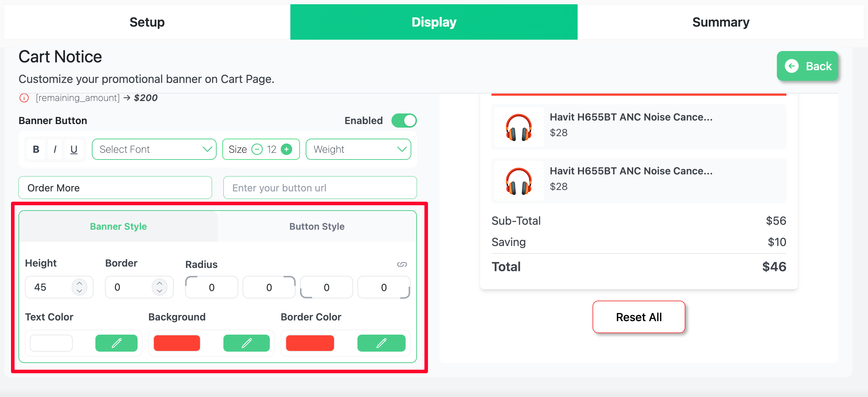The width and height of the screenshot is (868, 397).
Task: Switch to the Button Style tab
Action: [x=317, y=226]
